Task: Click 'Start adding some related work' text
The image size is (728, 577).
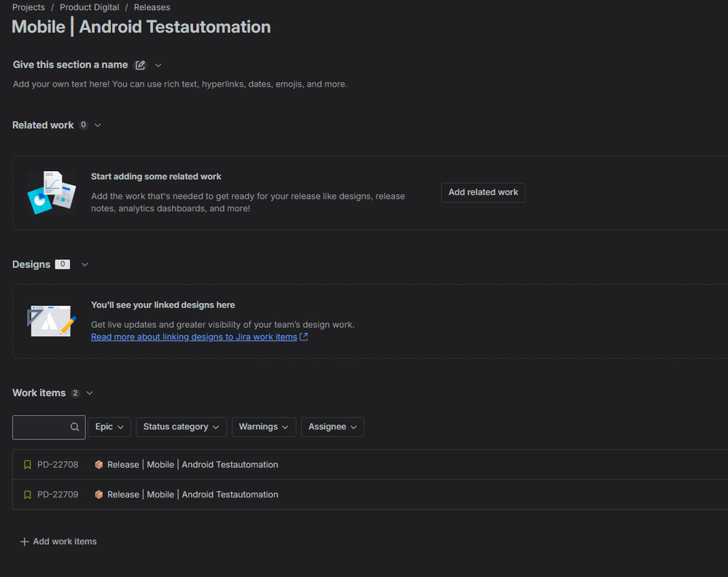Action: click(156, 177)
